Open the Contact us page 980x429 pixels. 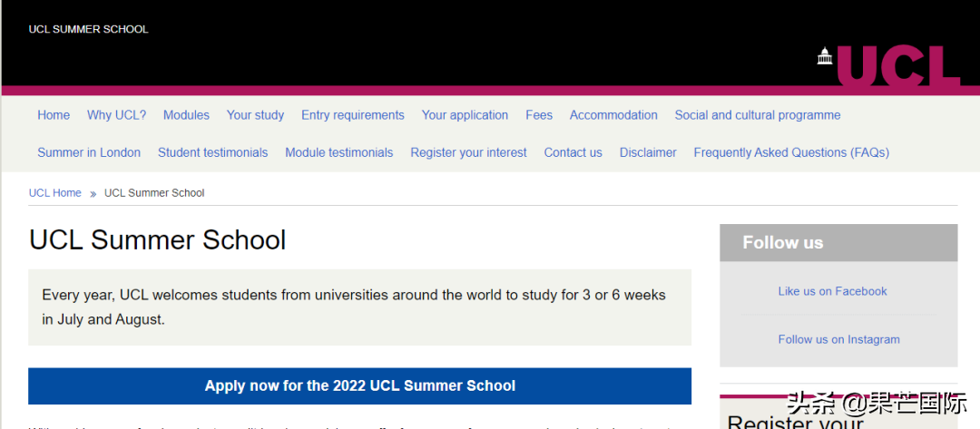tap(573, 152)
